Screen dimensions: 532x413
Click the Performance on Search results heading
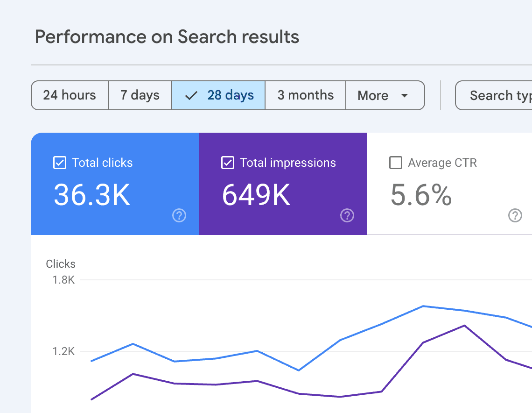point(167,37)
